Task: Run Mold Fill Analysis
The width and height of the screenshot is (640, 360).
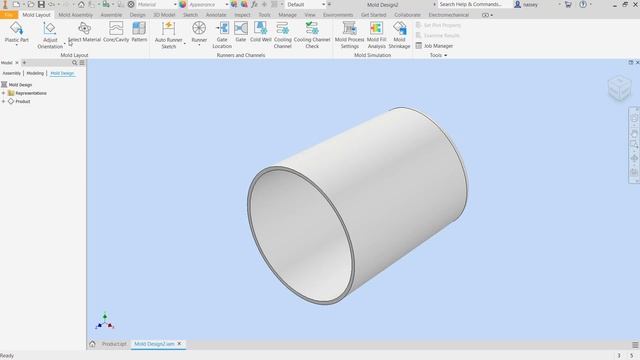Action: [x=376, y=35]
